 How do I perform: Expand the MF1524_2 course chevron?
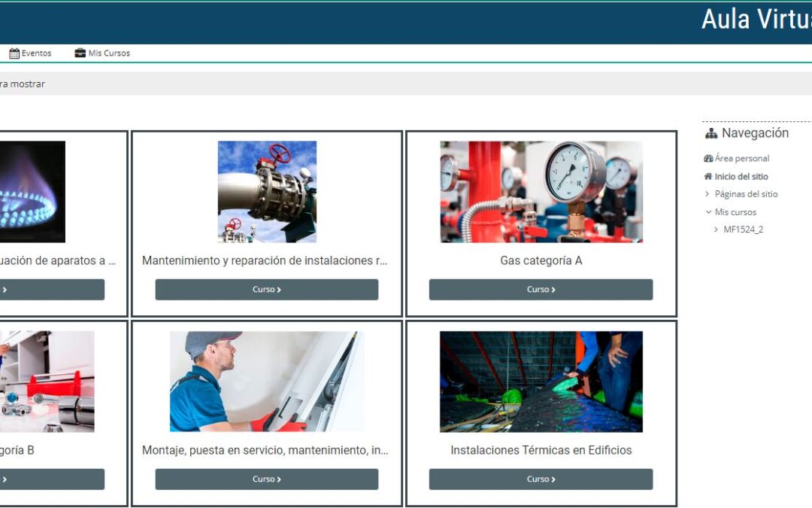pos(716,229)
